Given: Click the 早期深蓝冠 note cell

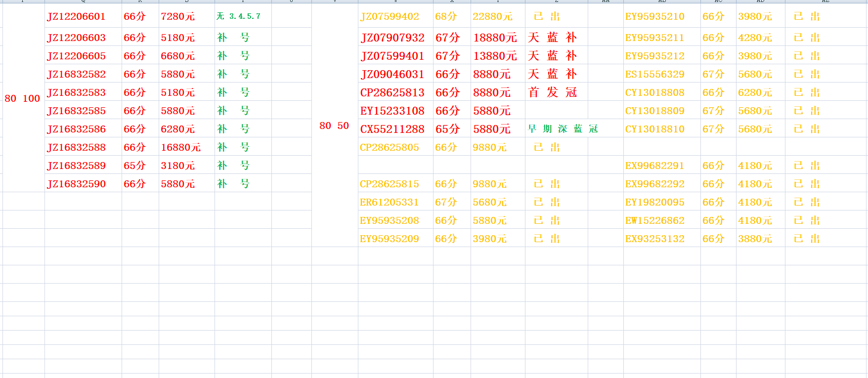Looking at the screenshot, I should [563, 129].
